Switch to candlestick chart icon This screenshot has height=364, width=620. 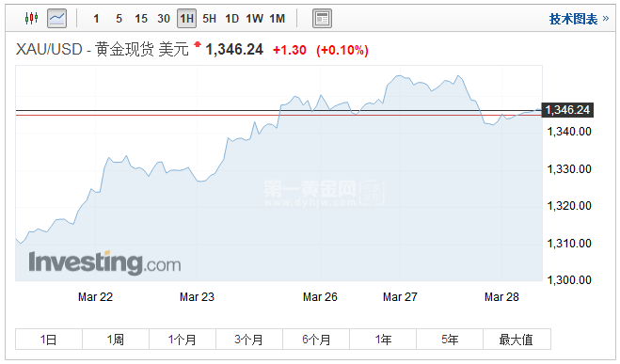[32, 18]
